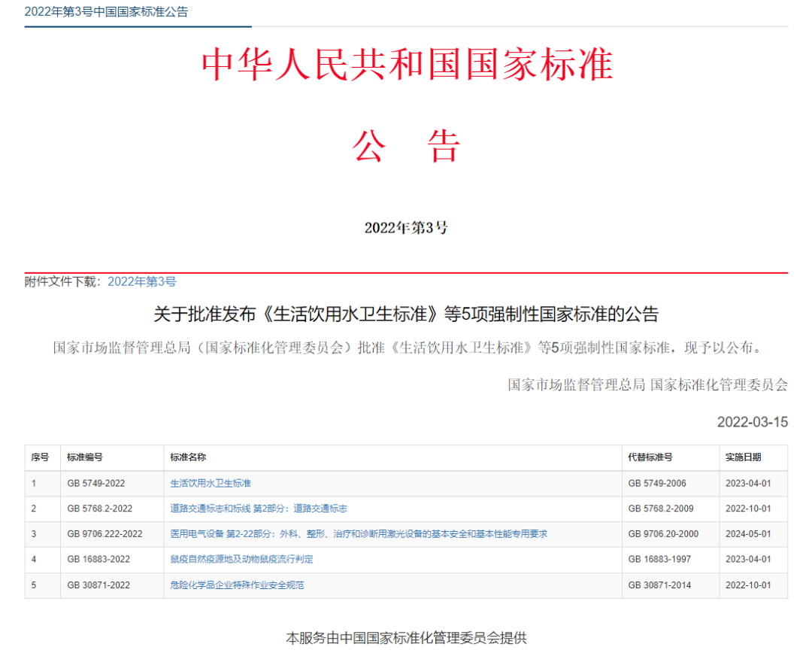
Task: Select the GB 9706.222-2022 standard number cell
Action: pos(105,534)
